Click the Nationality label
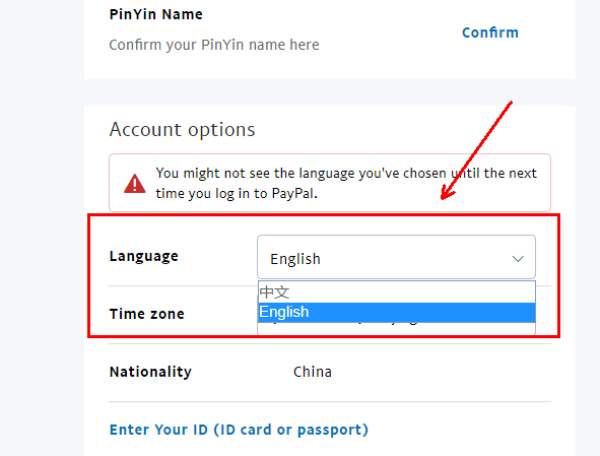The height and width of the screenshot is (456, 600). [x=150, y=372]
